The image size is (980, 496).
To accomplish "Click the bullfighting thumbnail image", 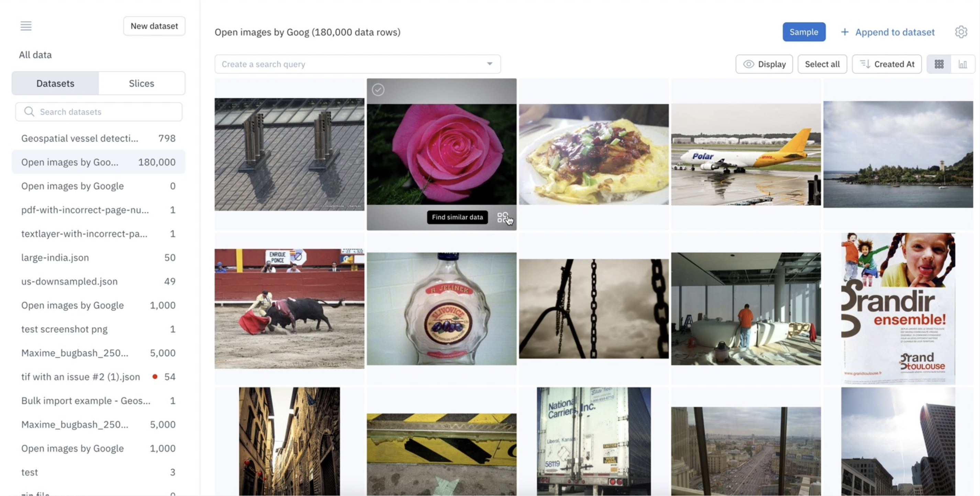I will pos(289,308).
